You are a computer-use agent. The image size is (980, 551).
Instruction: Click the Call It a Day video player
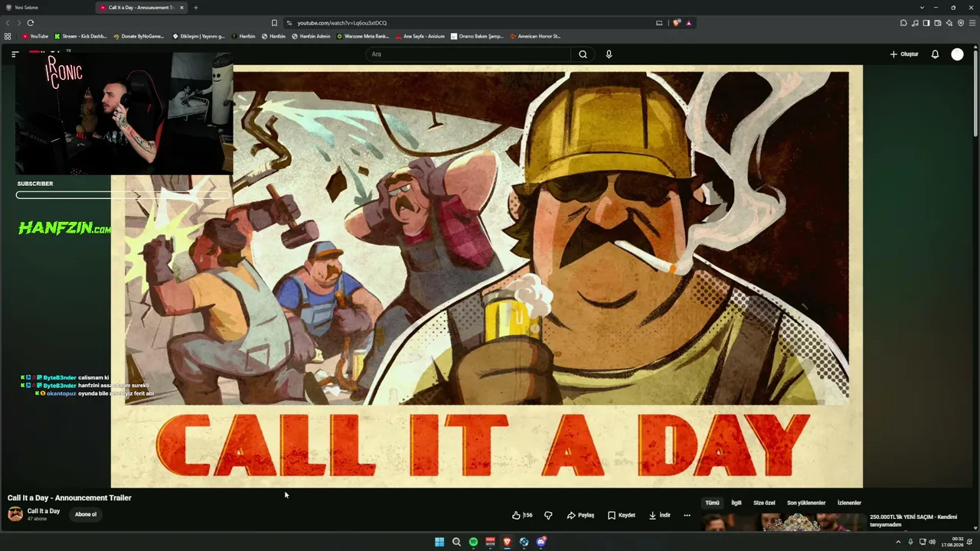tap(487, 276)
